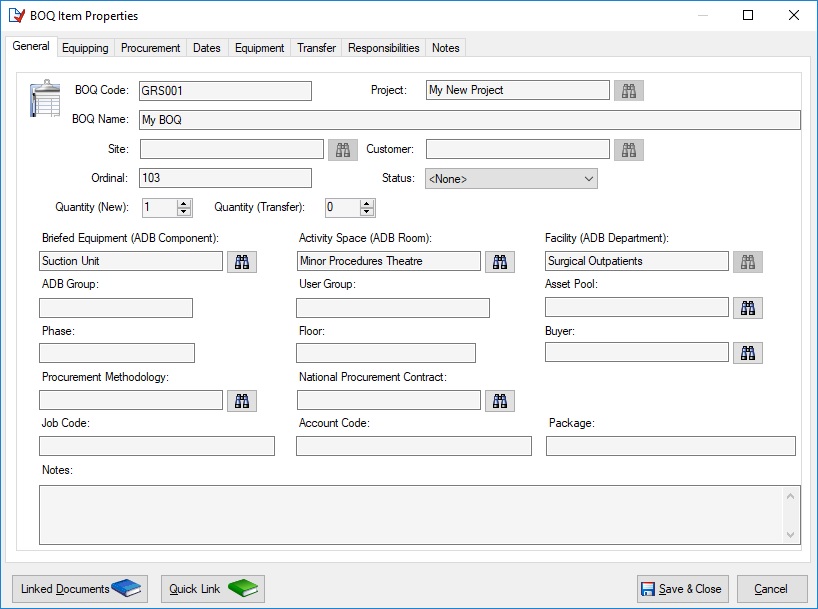
Task: Open Linked Documents
Action: pyautogui.click(x=80, y=589)
